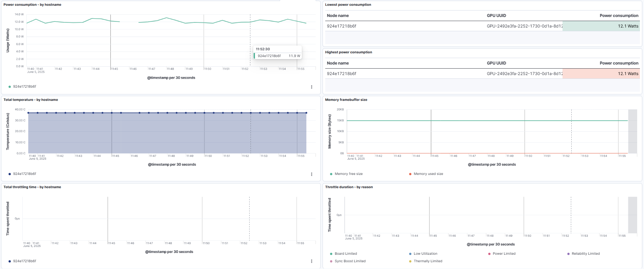The image size is (644, 269).
Task: Click the red Memory used size legend dot
Action: [x=410, y=174]
